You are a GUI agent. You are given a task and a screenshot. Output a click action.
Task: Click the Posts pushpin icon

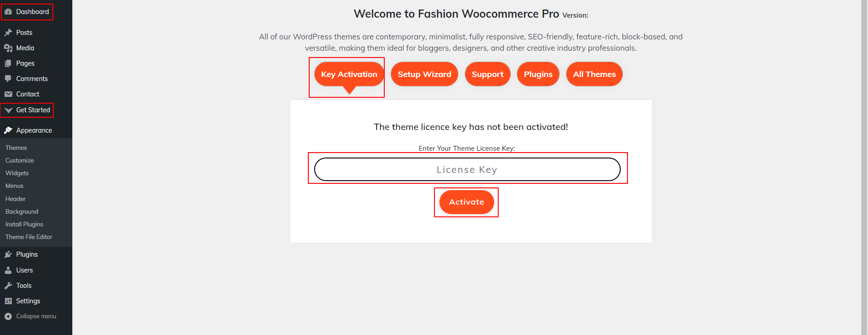tap(8, 33)
